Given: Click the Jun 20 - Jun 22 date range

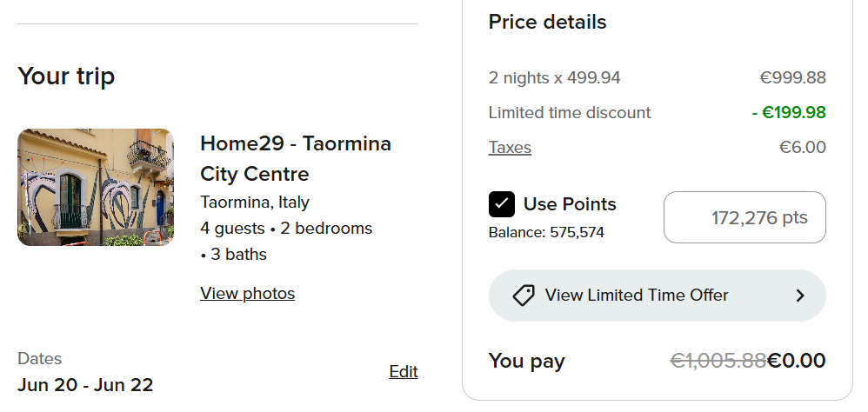Looking at the screenshot, I should coord(85,384).
